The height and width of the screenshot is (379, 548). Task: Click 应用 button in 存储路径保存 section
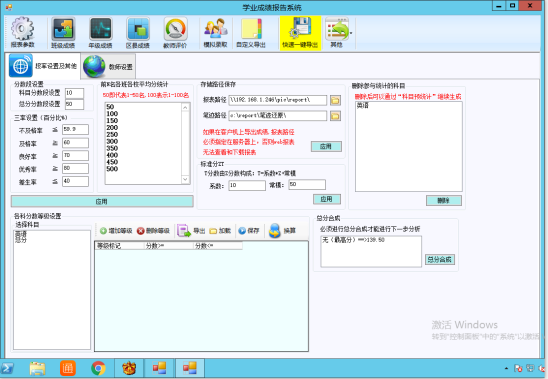(x=326, y=146)
